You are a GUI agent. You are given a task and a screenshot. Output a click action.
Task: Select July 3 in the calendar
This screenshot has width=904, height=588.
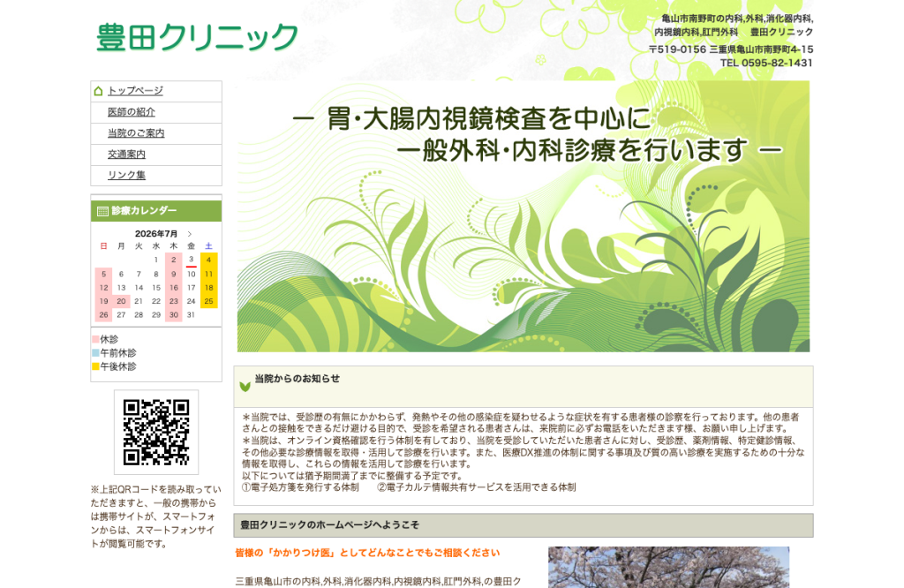click(192, 260)
